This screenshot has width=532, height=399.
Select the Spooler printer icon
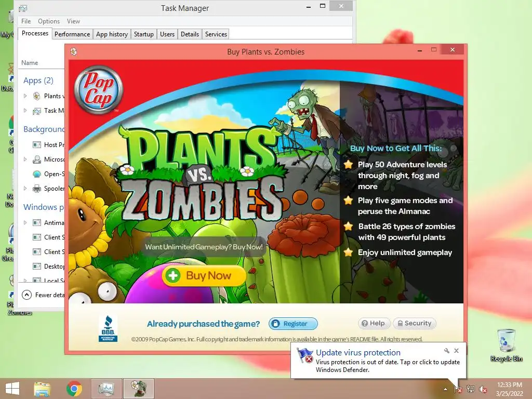[x=37, y=189]
